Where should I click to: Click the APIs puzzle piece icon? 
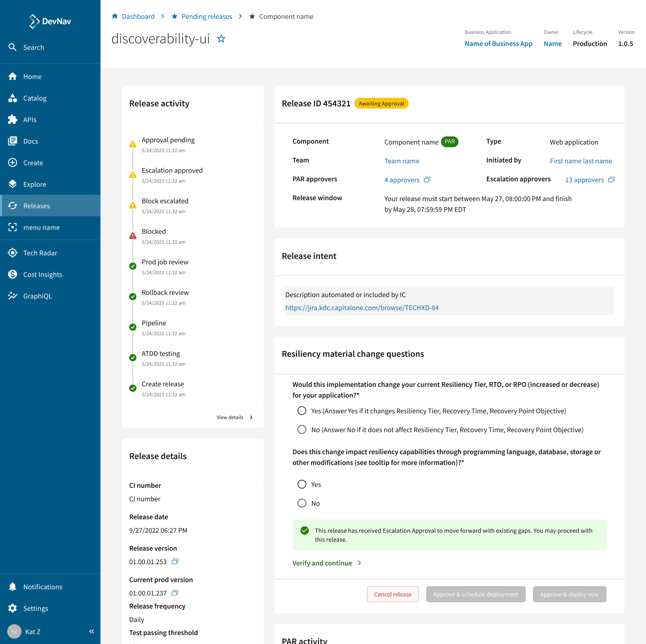tap(12, 120)
